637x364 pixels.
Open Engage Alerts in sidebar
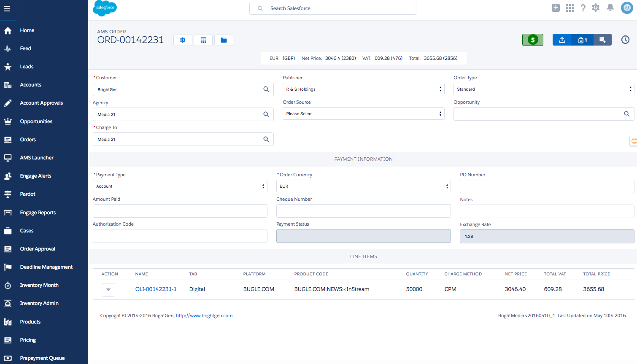pos(35,176)
